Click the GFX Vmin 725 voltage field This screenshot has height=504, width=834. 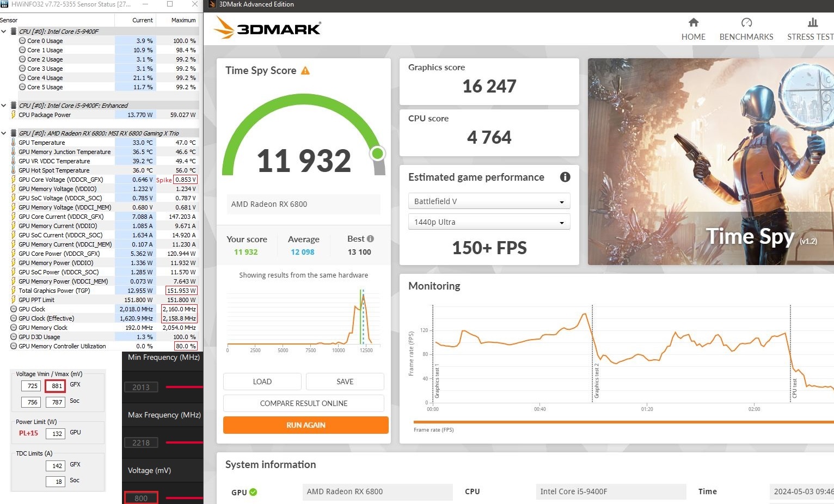point(31,386)
